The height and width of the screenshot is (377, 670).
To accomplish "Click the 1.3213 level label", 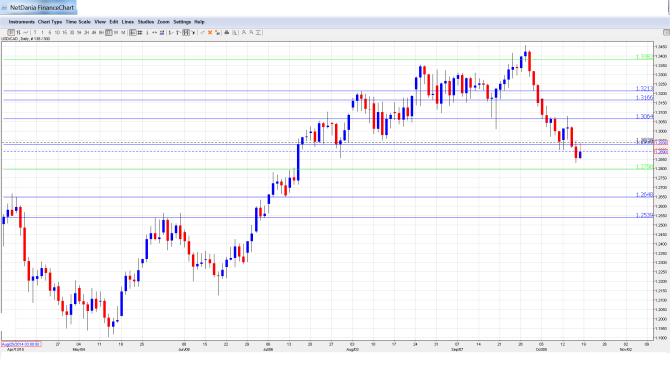I will pyautogui.click(x=644, y=88).
